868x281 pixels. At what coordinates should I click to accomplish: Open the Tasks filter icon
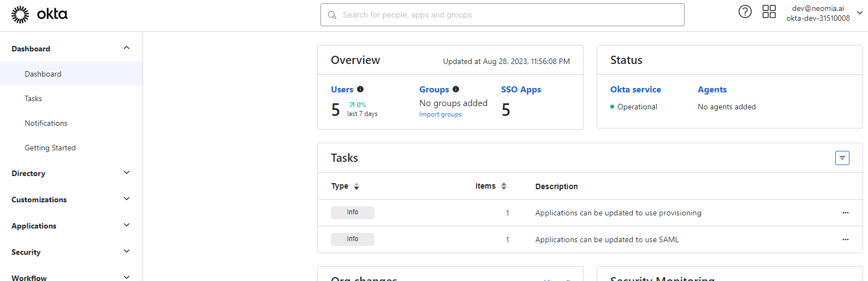[x=842, y=158]
